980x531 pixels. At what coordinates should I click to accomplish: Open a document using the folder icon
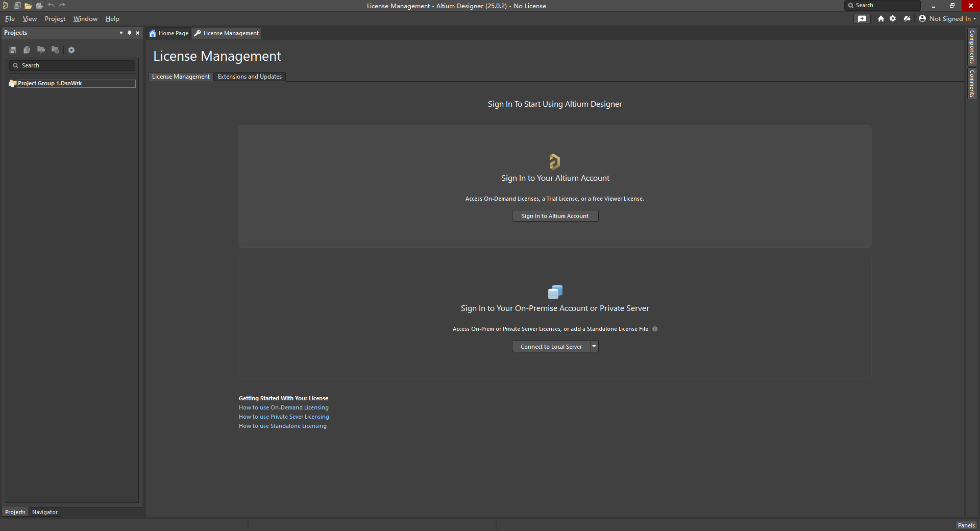coord(28,6)
